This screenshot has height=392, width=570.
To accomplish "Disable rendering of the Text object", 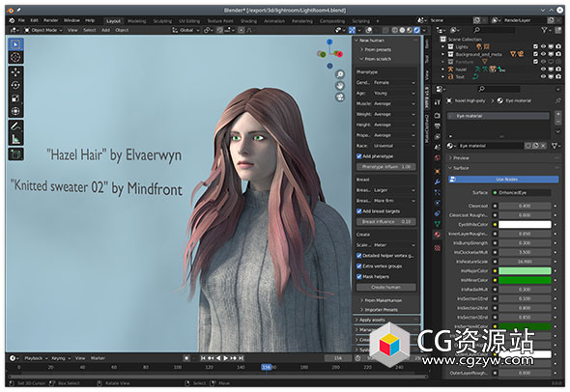I will pos(558,76).
